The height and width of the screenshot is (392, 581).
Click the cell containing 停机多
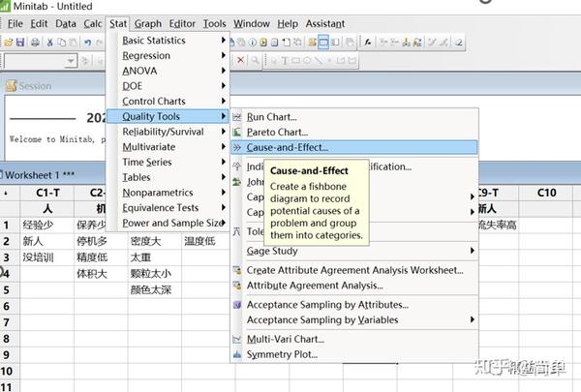tap(101, 241)
